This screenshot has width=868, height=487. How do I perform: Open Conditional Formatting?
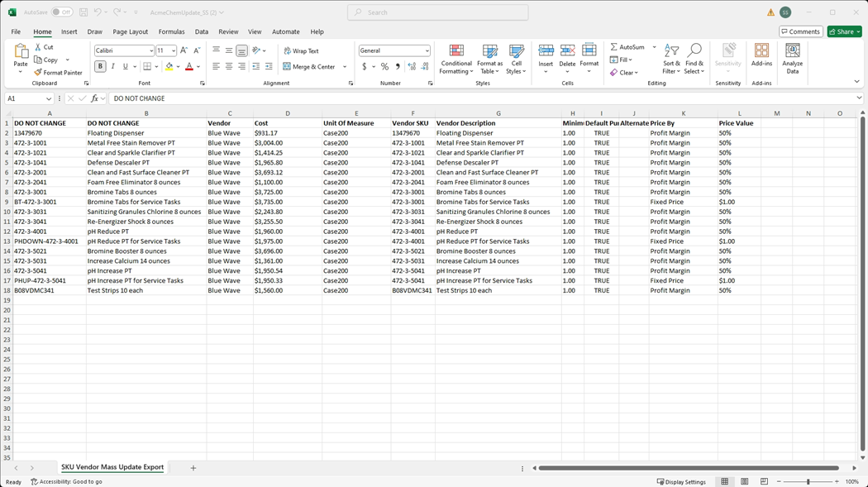pyautogui.click(x=456, y=60)
